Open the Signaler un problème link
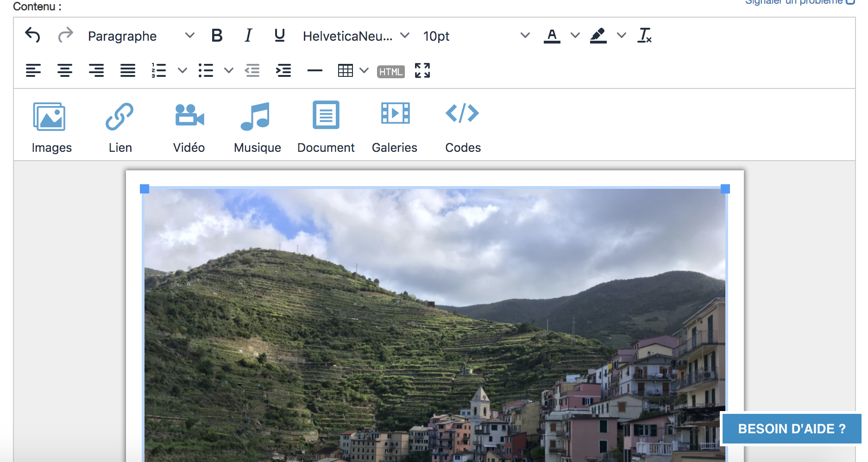 pos(799,2)
